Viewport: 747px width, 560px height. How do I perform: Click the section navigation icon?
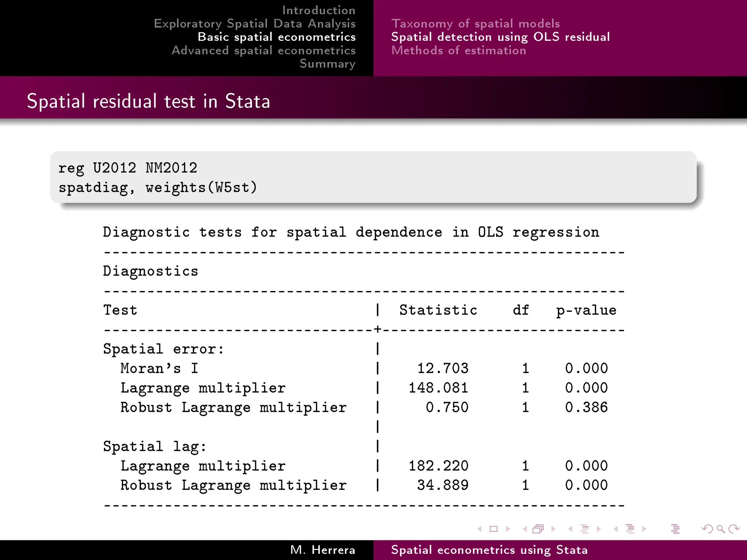pos(630,529)
